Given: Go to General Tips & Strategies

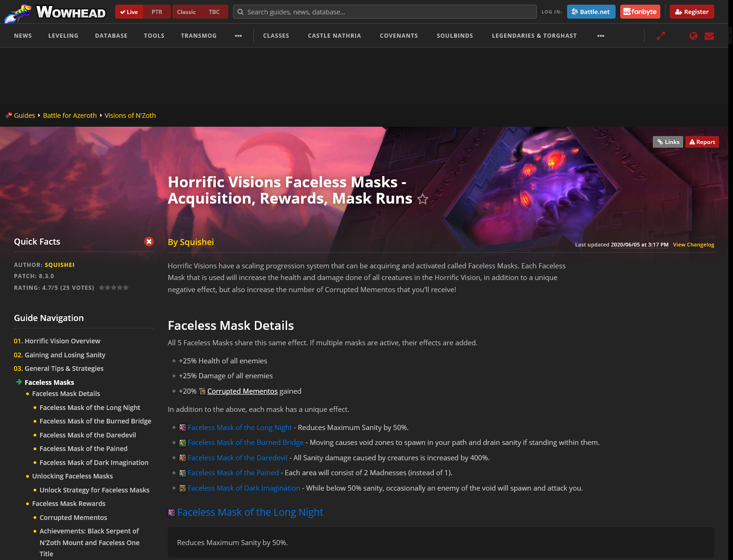Looking at the screenshot, I should [x=64, y=369].
